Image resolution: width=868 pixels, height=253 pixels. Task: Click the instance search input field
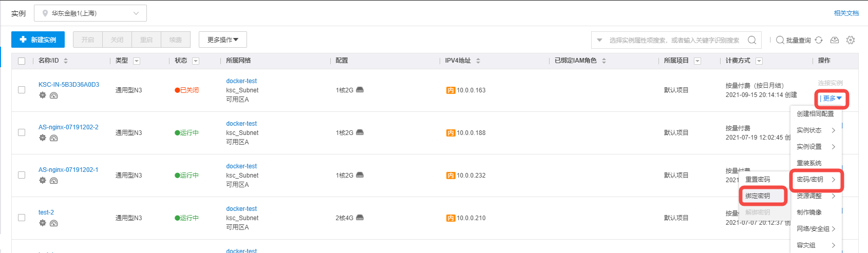tap(674, 40)
